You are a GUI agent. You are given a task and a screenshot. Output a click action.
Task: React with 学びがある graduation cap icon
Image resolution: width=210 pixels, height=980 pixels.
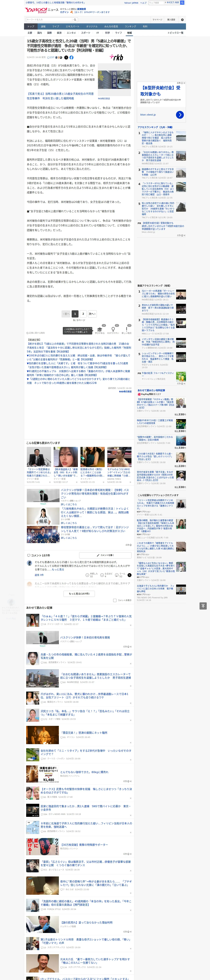pyautogui.click(x=100, y=329)
